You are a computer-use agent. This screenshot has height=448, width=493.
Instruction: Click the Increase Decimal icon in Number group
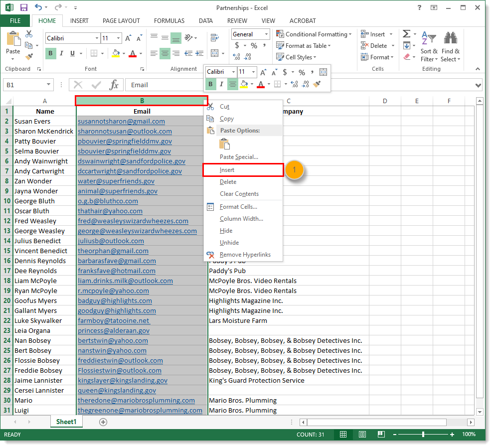236,57
